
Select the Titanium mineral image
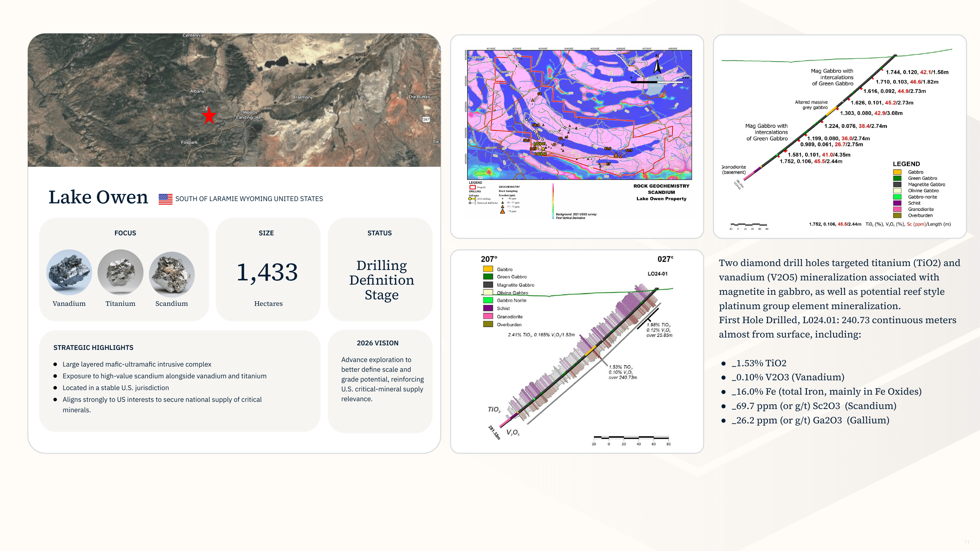(120, 272)
